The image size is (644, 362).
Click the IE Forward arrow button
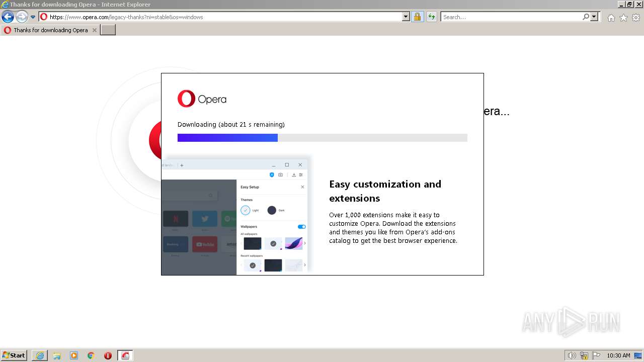tap(22, 17)
